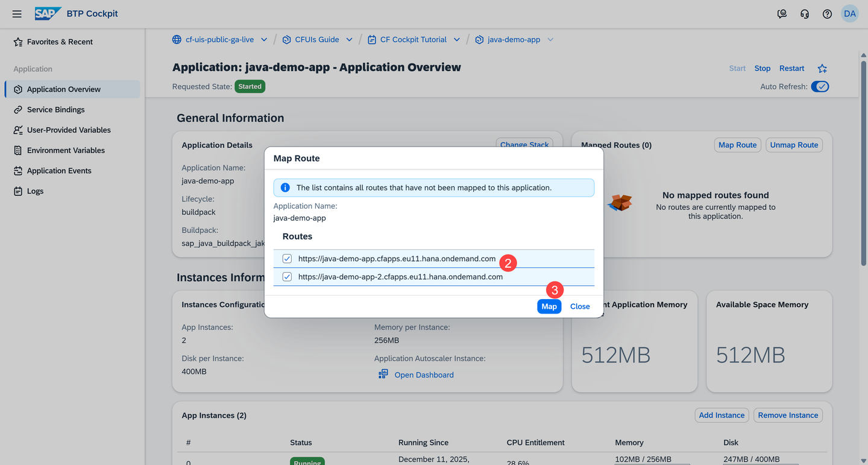Click the BTP Cockpit title text
The height and width of the screenshot is (465, 868).
point(92,13)
